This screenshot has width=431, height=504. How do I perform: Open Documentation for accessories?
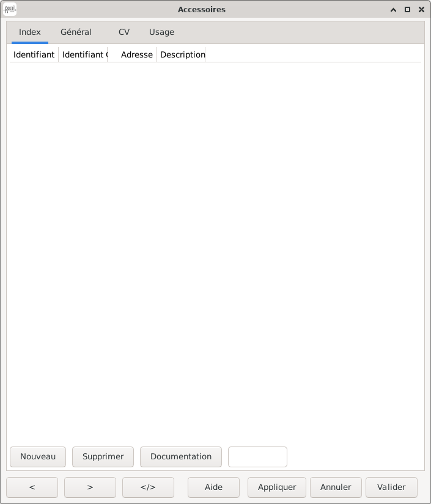[x=181, y=456]
